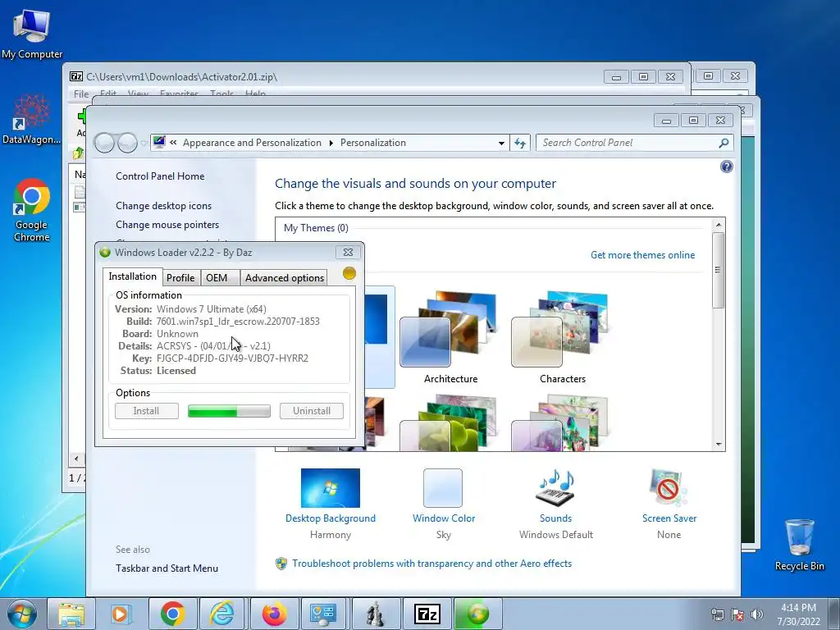Viewport: 840px width, 630px height.
Task: Open the Recycle Bin on desktop
Action: pyautogui.click(x=799, y=545)
